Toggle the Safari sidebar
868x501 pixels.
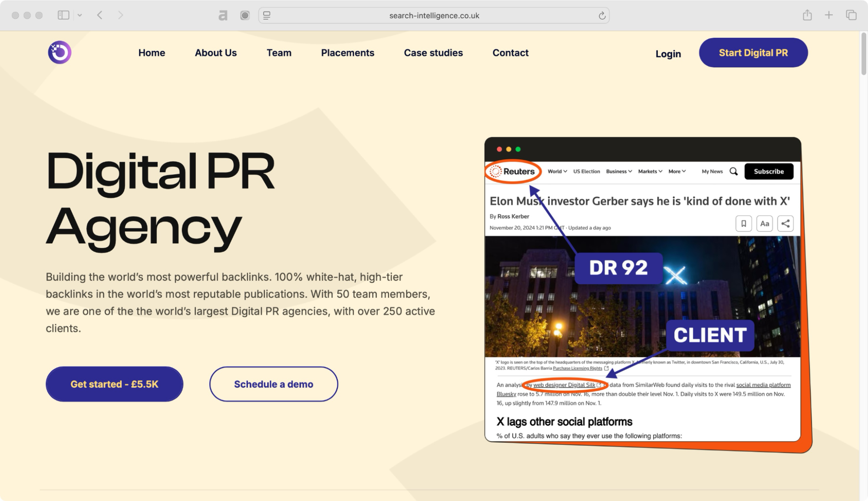click(x=63, y=15)
